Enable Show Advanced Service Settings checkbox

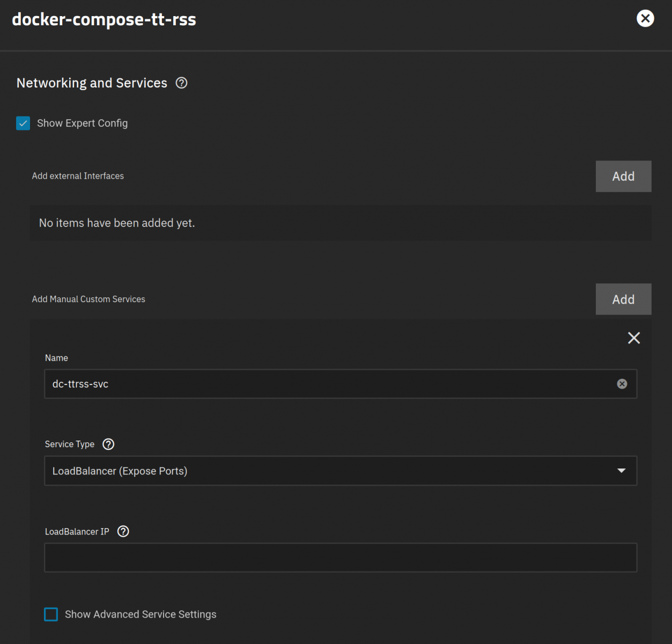click(51, 614)
